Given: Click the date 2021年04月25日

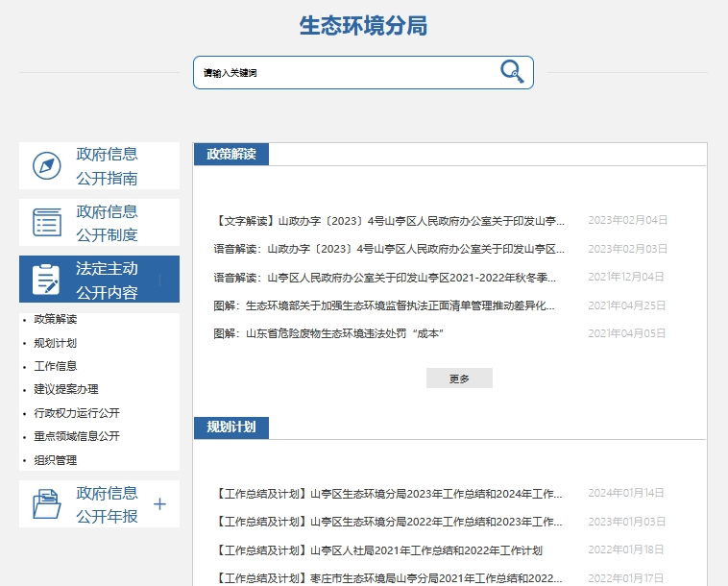Looking at the screenshot, I should click(627, 305).
